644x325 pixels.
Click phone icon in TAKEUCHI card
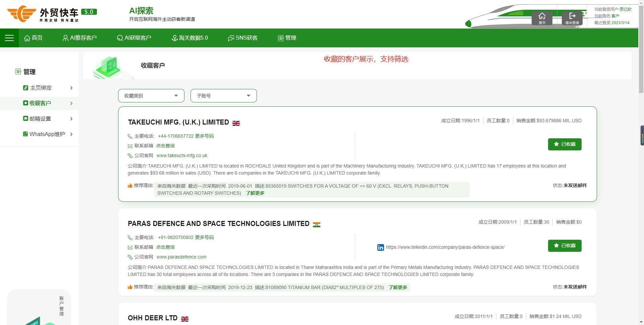(130, 136)
